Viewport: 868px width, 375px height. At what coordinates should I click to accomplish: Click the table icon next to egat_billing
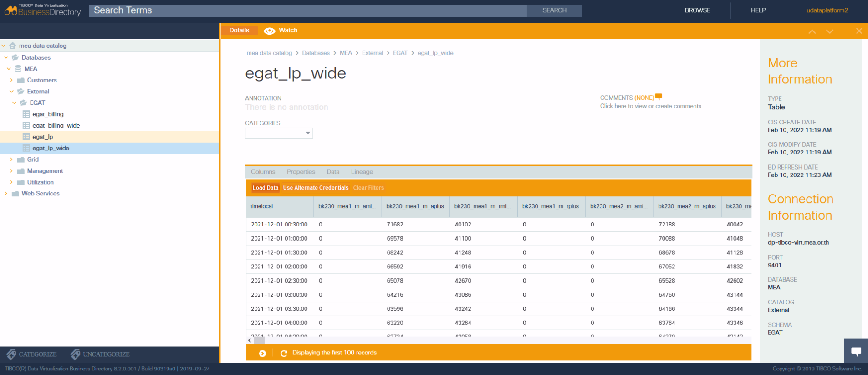(26, 114)
